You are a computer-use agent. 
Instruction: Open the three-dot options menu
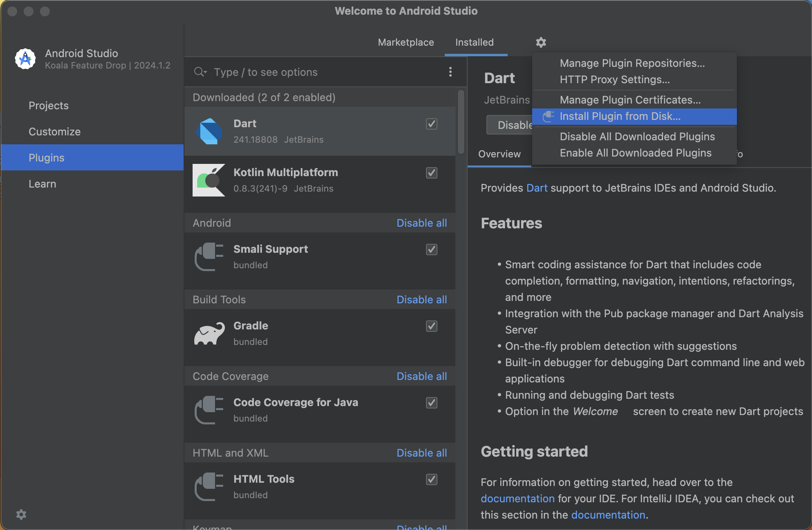click(450, 72)
